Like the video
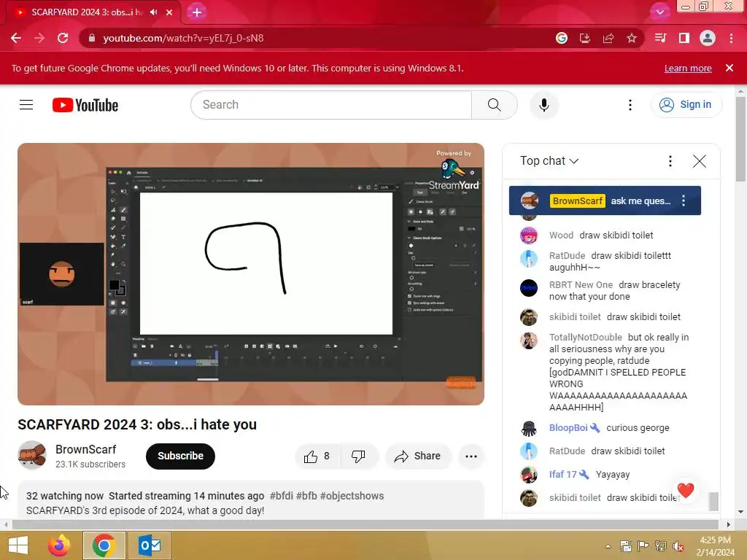The width and height of the screenshot is (747, 560). pyautogui.click(x=317, y=456)
